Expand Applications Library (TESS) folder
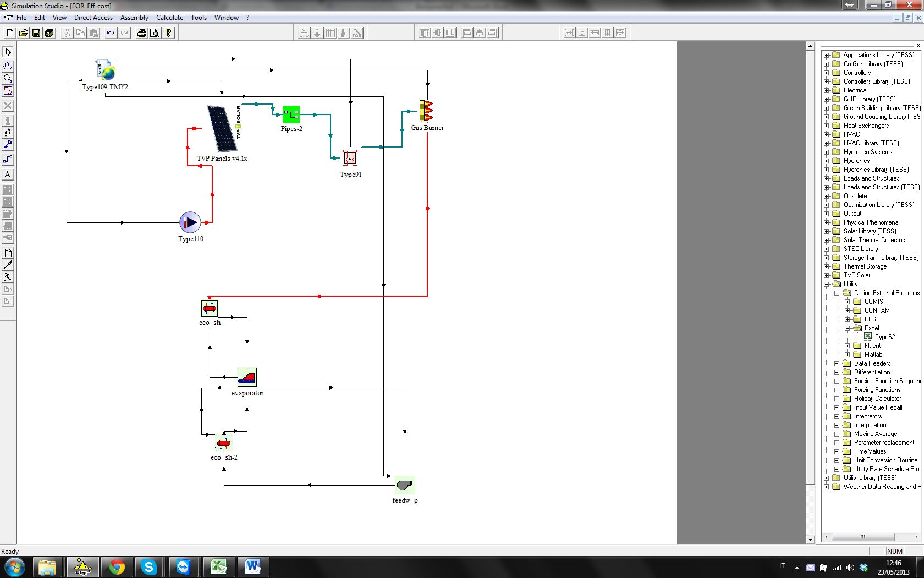 coord(826,55)
